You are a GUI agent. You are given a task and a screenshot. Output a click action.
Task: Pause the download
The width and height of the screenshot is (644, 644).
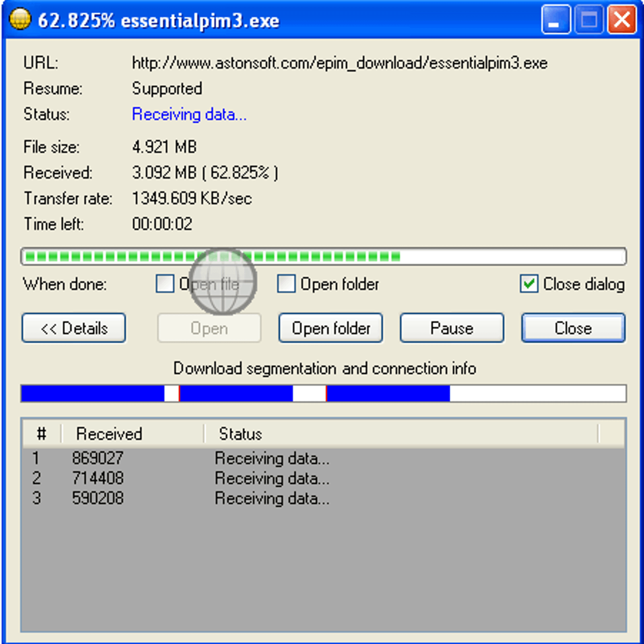452,328
